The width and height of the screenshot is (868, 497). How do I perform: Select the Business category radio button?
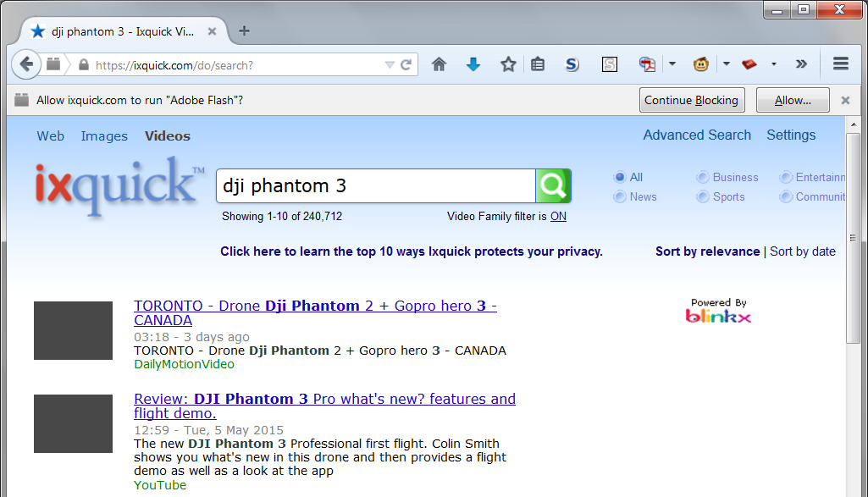coord(703,177)
